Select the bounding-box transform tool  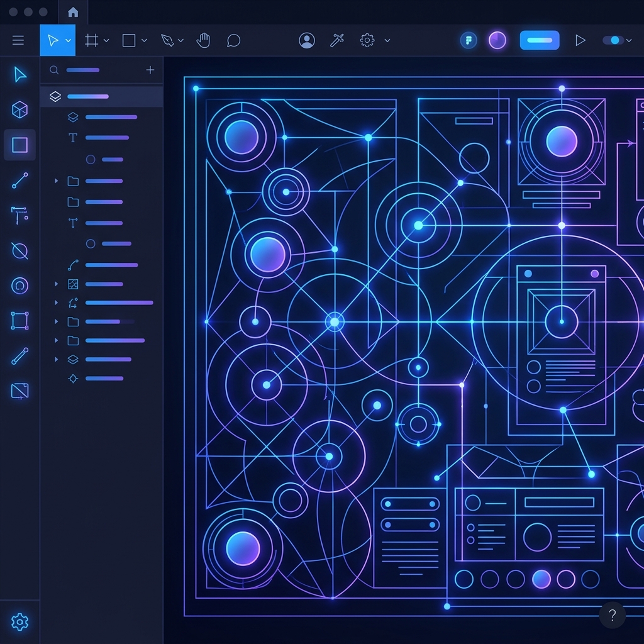pyautogui.click(x=19, y=321)
